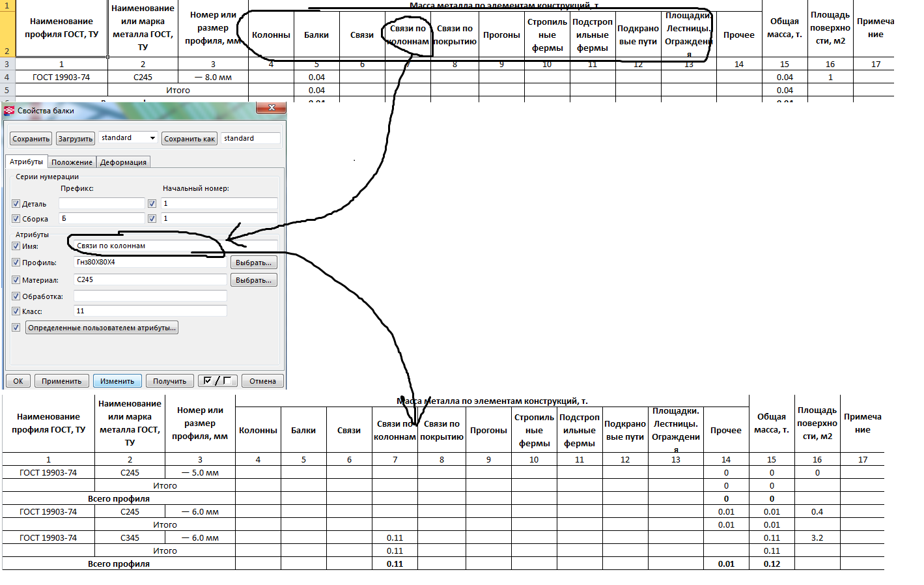Click the Загрузить button
Viewport: 924px width, 585px height.
[x=76, y=139]
